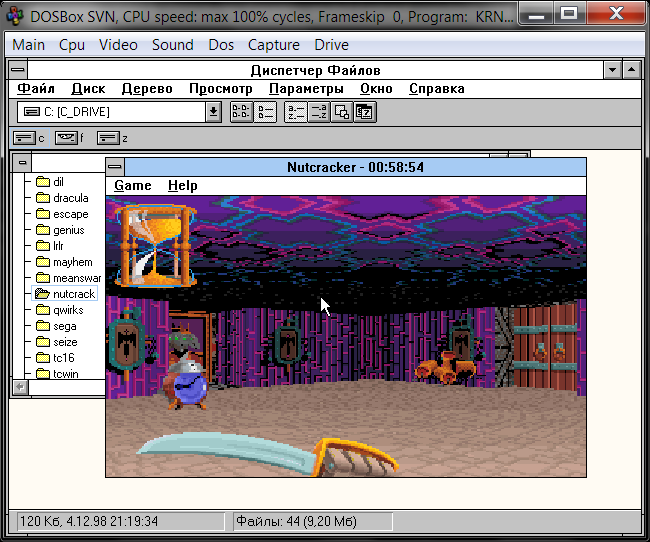This screenshot has width=650, height=542.
Task: Click the File Manager minimize down-arrow button
Action: pyautogui.click(x=612, y=70)
